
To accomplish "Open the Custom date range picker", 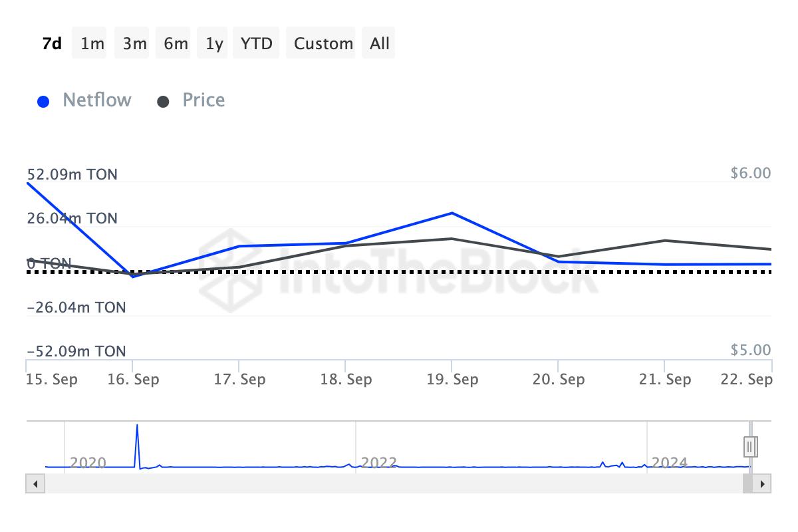I will 323,44.
